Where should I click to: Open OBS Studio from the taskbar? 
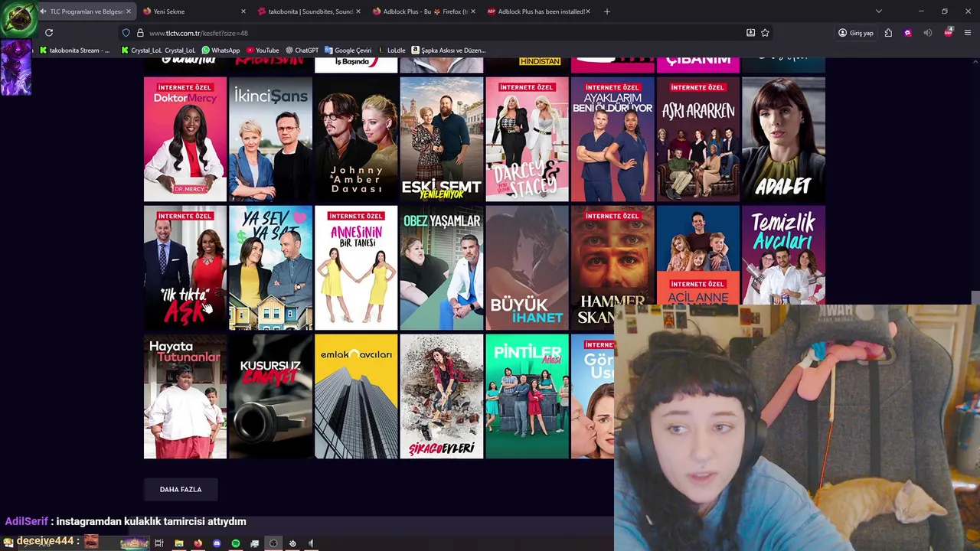click(x=273, y=543)
